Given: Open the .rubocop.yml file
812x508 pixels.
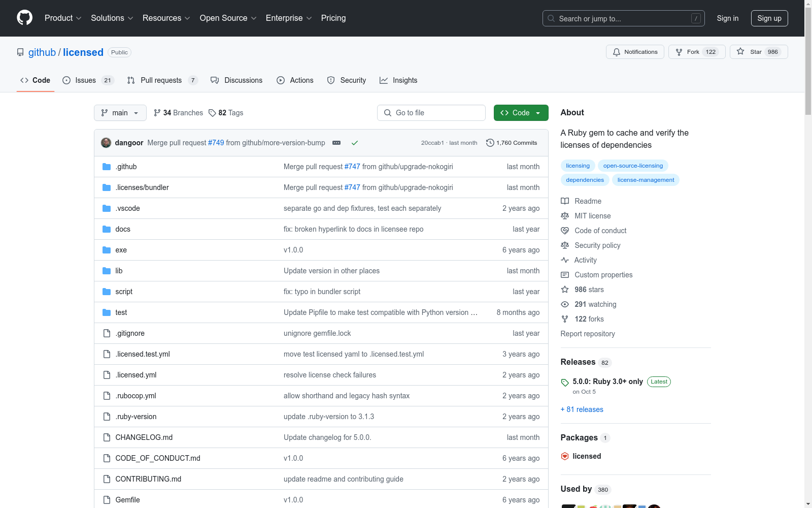Looking at the screenshot, I should click(x=136, y=396).
